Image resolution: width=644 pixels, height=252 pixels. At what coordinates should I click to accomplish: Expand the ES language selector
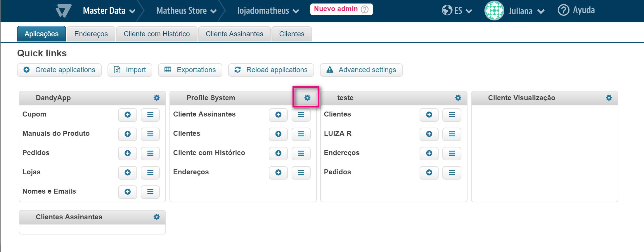457,11
